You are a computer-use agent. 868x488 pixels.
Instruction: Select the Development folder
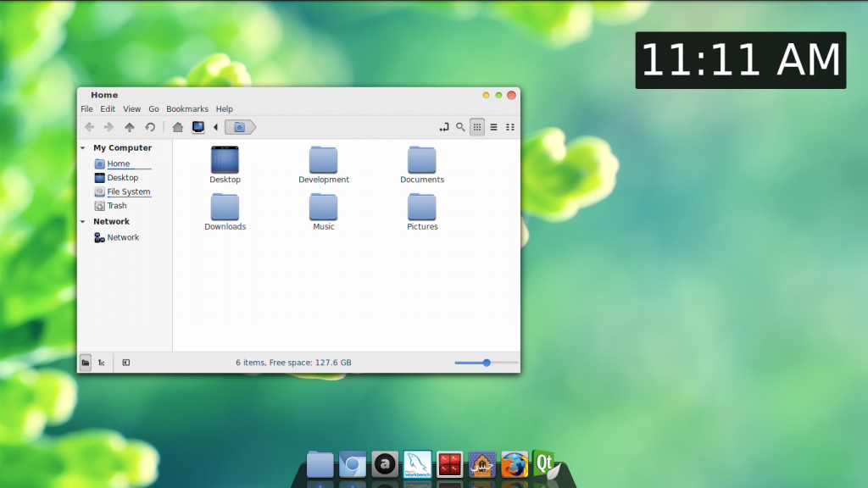[324, 164]
